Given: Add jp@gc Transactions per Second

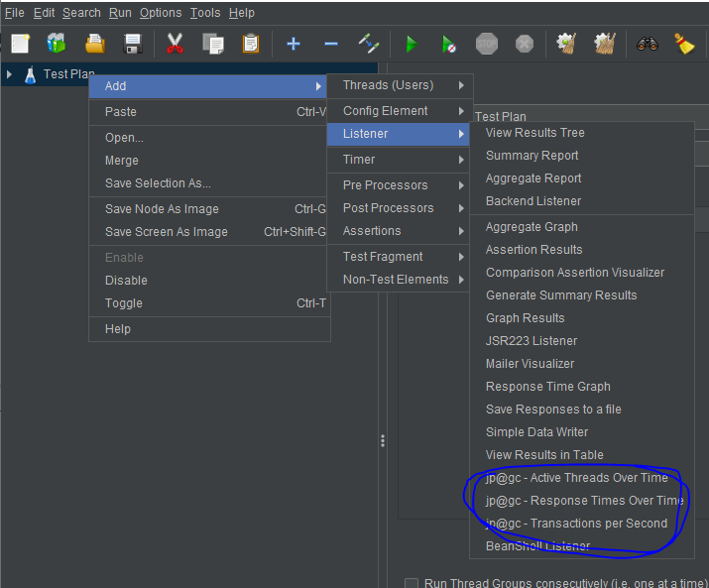Looking at the screenshot, I should [x=582, y=524].
